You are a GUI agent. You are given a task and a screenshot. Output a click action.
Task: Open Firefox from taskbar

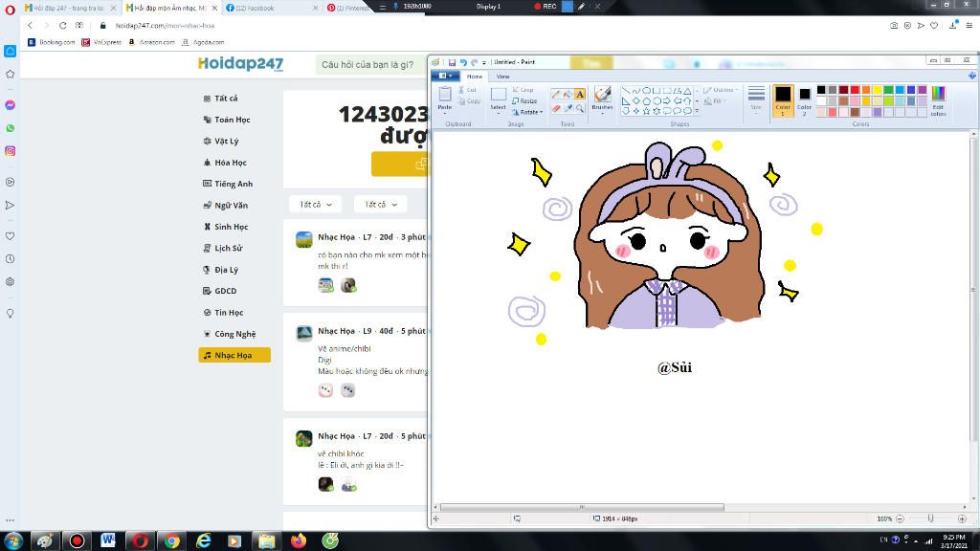299,540
